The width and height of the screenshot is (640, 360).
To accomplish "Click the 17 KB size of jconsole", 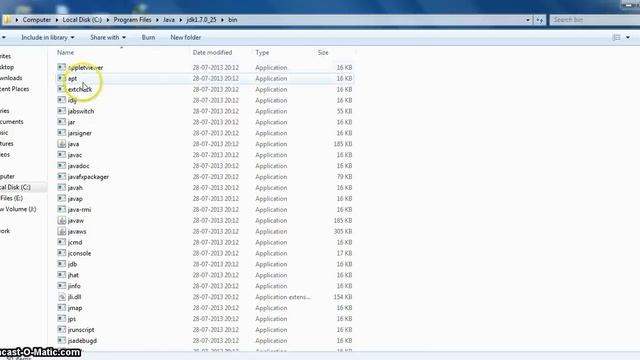I will 344,253.
